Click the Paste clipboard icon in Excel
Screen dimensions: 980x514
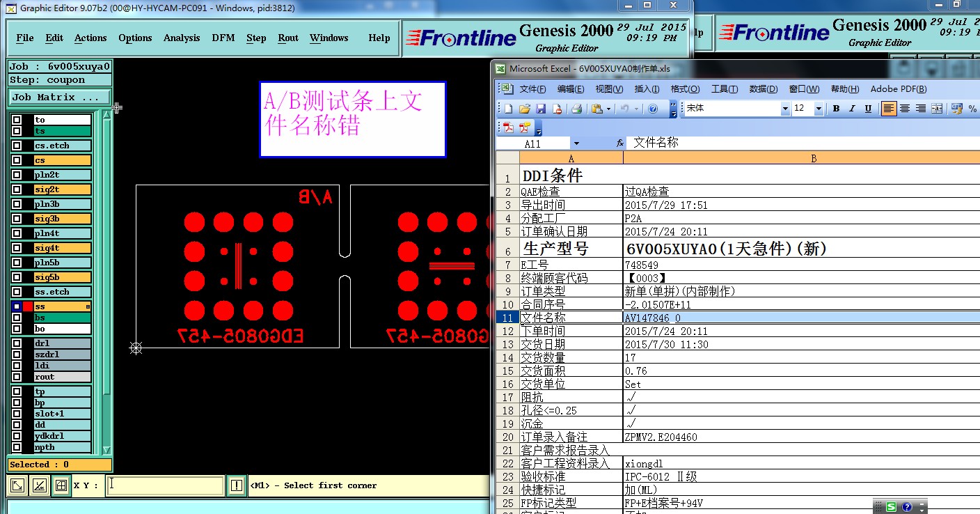click(x=597, y=109)
